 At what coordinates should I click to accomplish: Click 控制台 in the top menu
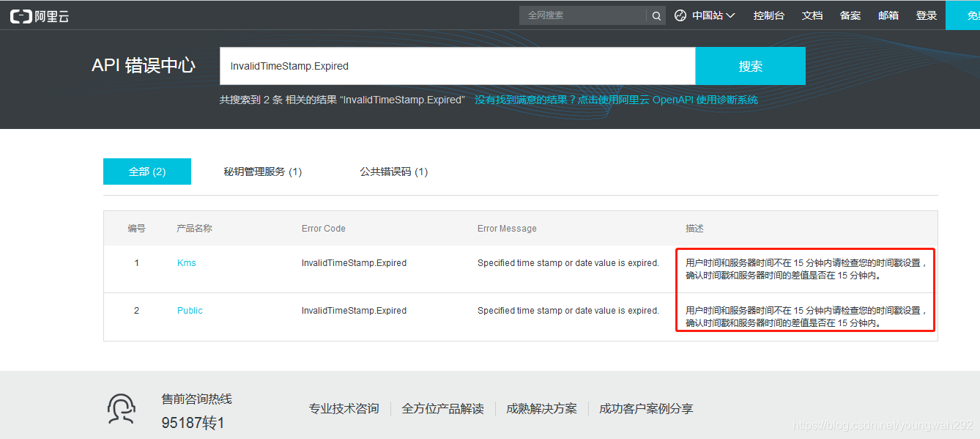point(768,15)
